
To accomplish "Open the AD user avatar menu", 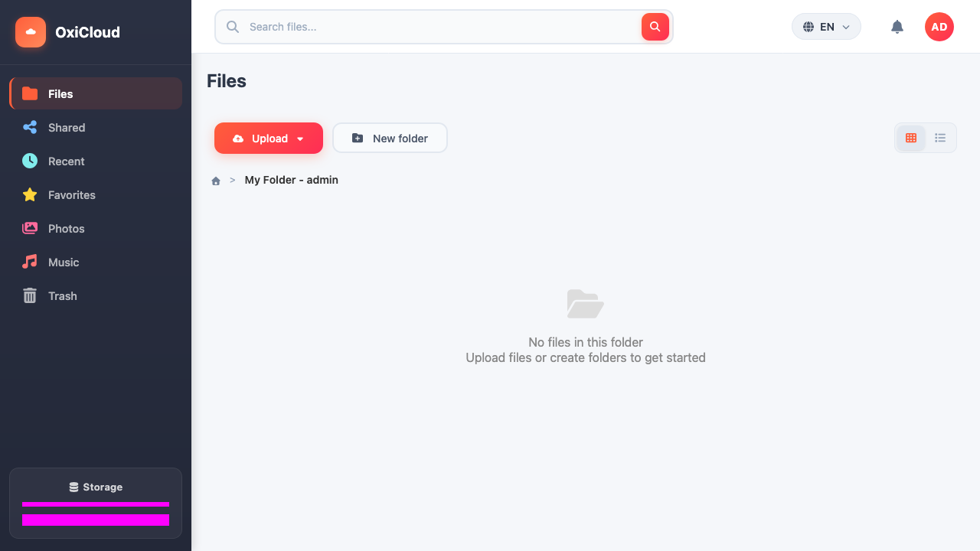I will [939, 27].
